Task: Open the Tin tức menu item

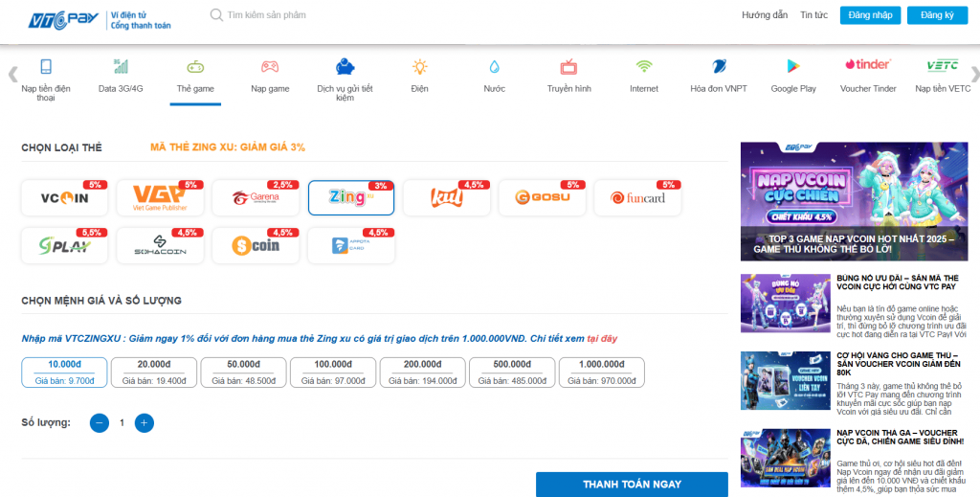Action: click(x=813, y=15)
